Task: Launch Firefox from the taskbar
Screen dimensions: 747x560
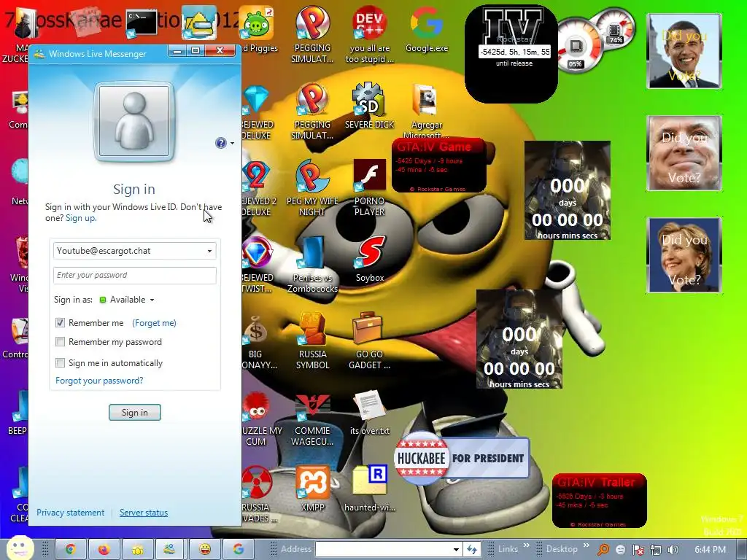Action: point(104,550)
